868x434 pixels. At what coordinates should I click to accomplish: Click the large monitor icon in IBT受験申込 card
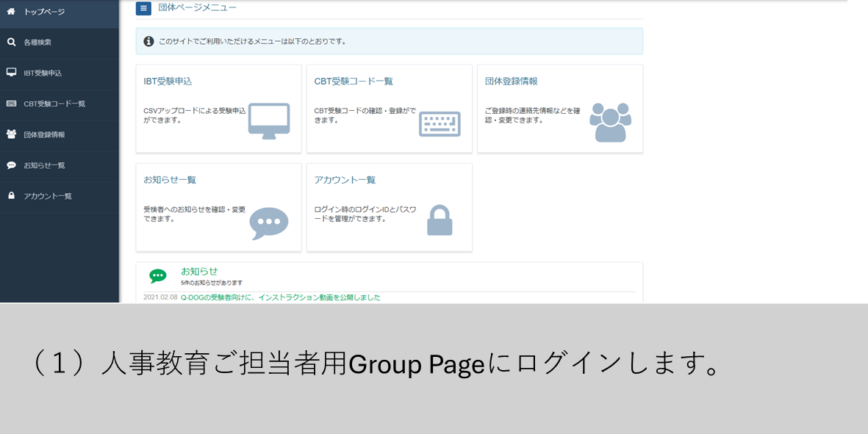point(269,121)
